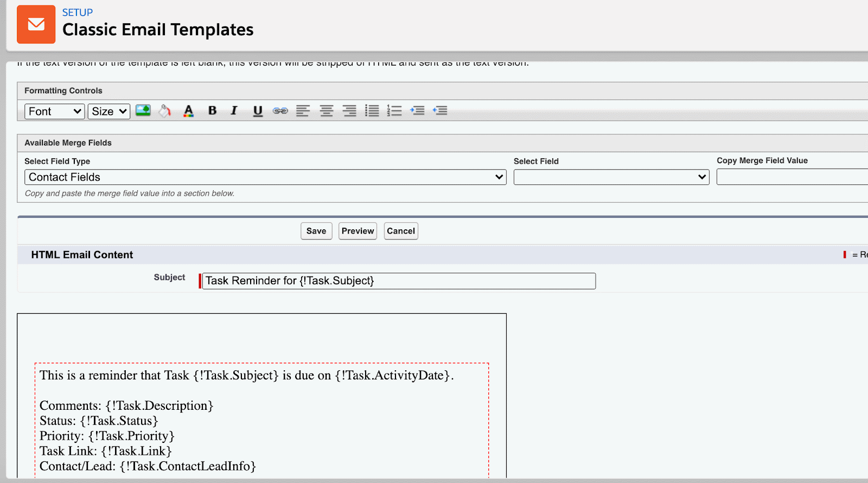The width and height of the screenshot is (868, 483).
Task: Click the Comments {!Task.Description} line
Action: tap(126, 405)
